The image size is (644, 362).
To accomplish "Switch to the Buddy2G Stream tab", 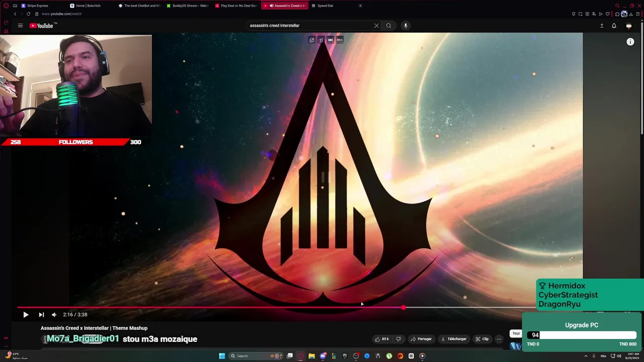I will point(188,6).
